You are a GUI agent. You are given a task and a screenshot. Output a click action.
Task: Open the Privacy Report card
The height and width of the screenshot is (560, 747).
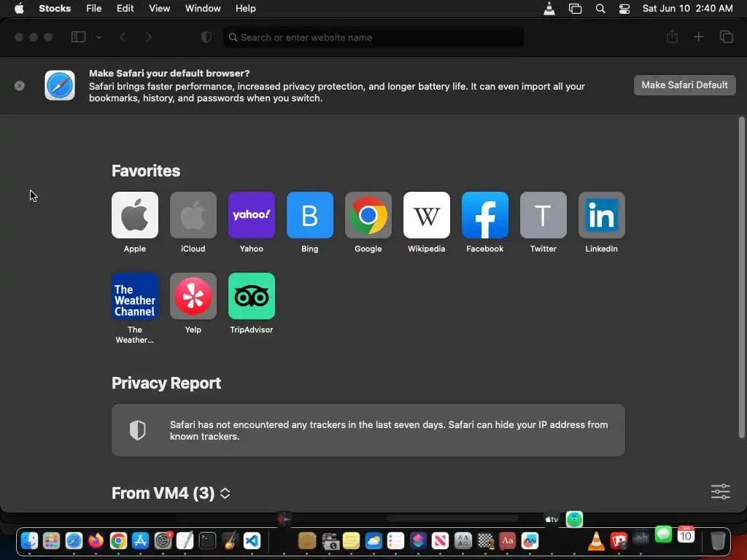pos(368,430)
